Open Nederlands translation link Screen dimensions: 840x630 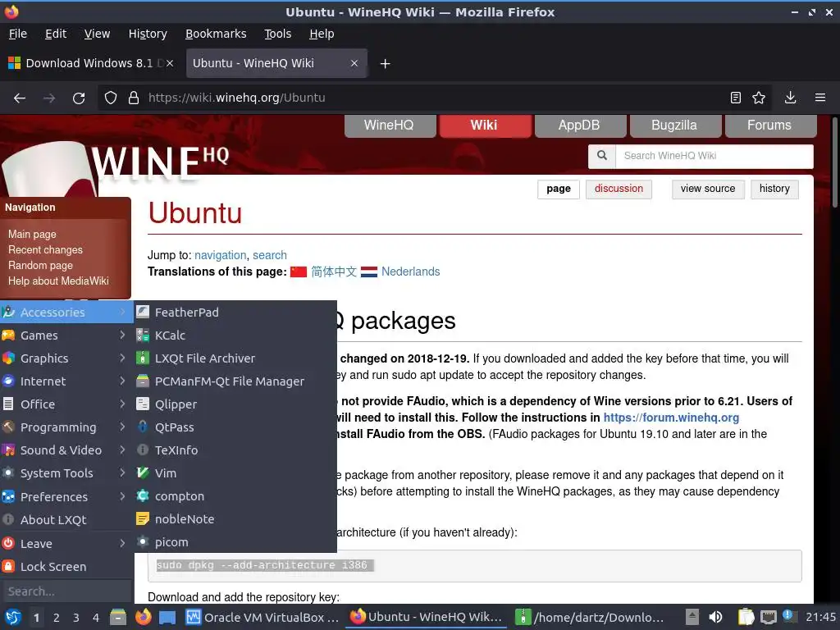[x=410, y=272]
